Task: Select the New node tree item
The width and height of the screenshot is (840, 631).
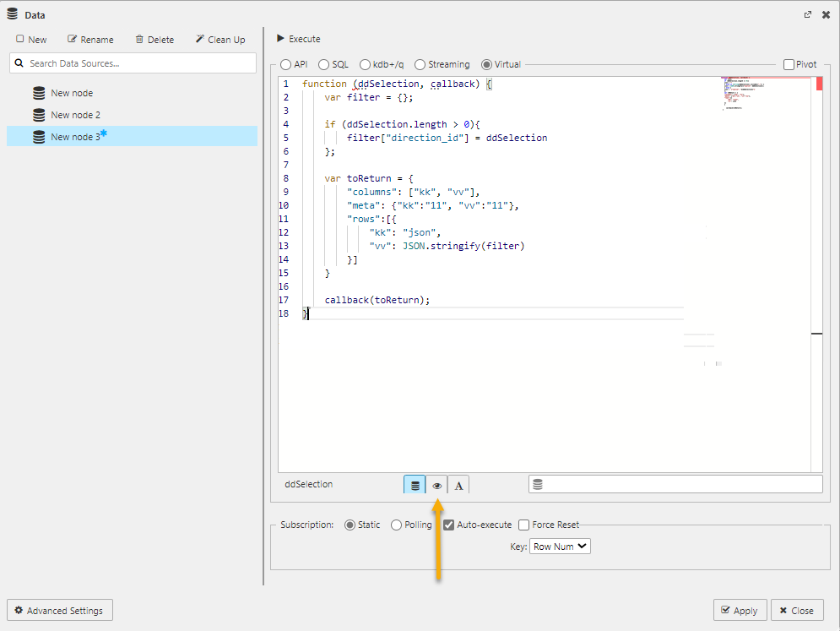Action: click(x=72, y=93)
